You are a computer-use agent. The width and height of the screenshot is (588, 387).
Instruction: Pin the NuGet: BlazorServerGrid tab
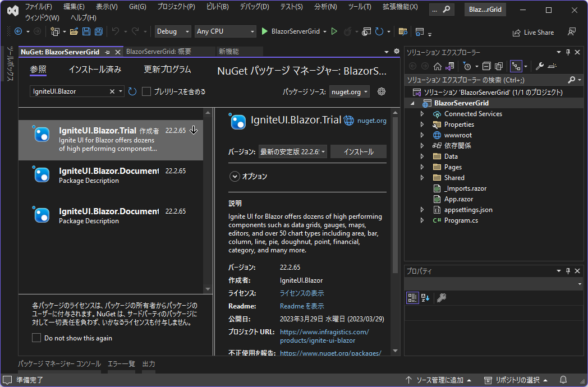[x=108, y=52]
